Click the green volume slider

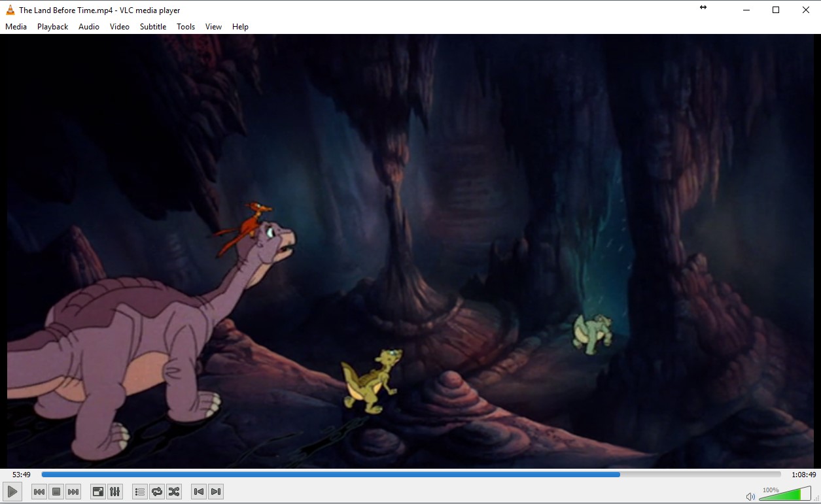coord(784,495)
